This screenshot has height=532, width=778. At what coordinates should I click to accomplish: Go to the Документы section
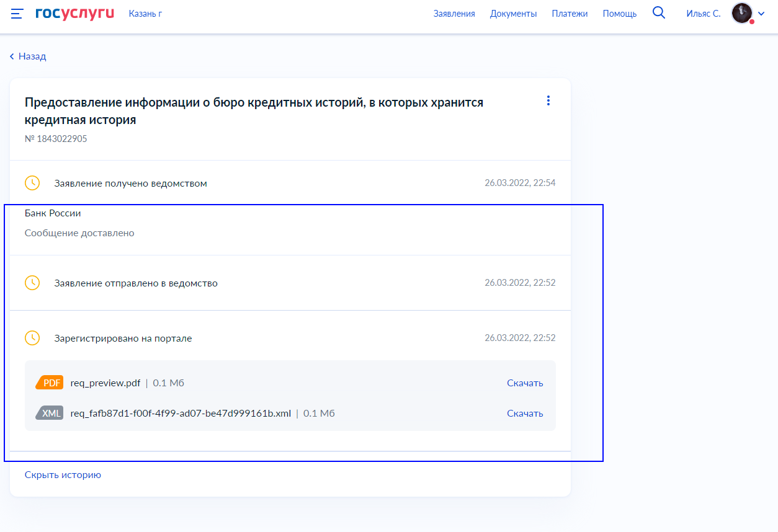coord(513,14)
